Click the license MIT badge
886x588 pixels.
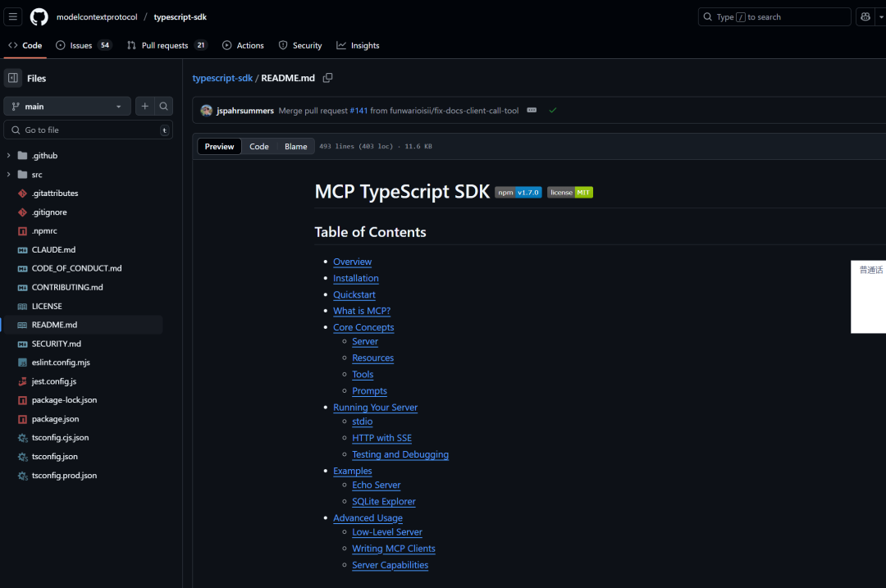tap(569, 193)
